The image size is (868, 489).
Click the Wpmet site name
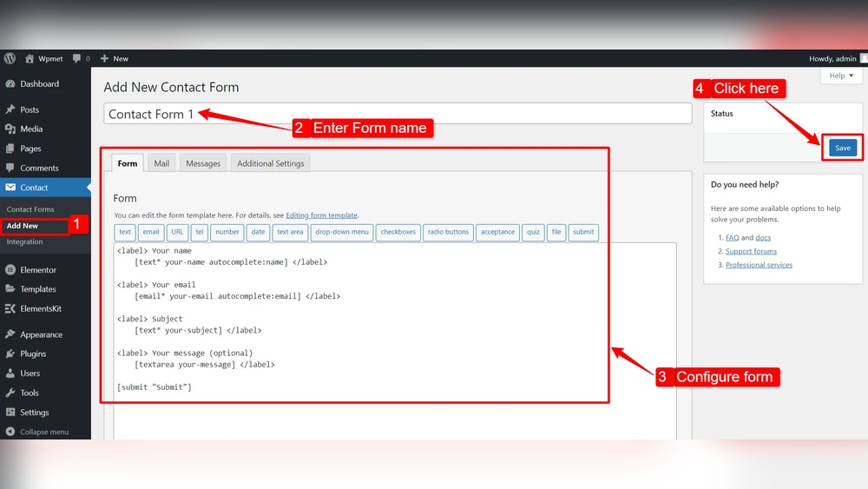[50, 59]
